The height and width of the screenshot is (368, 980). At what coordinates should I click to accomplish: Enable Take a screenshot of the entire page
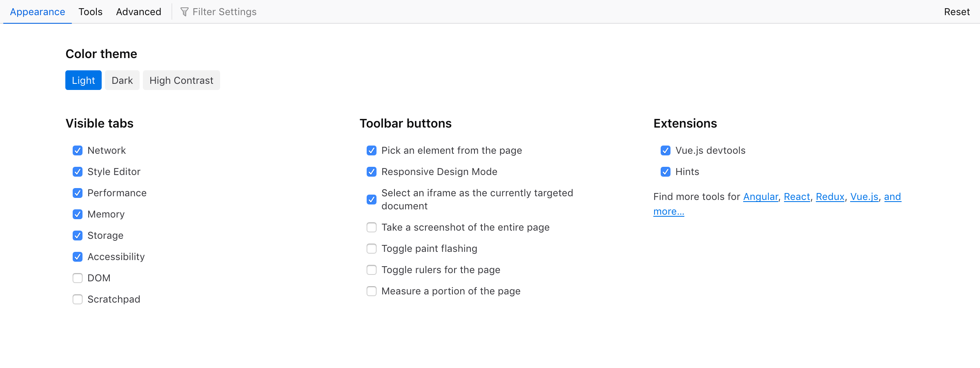click(371, 227)
